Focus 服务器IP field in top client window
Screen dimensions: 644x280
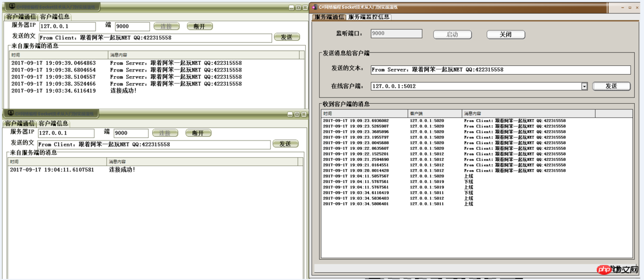[x=67, y=26]
